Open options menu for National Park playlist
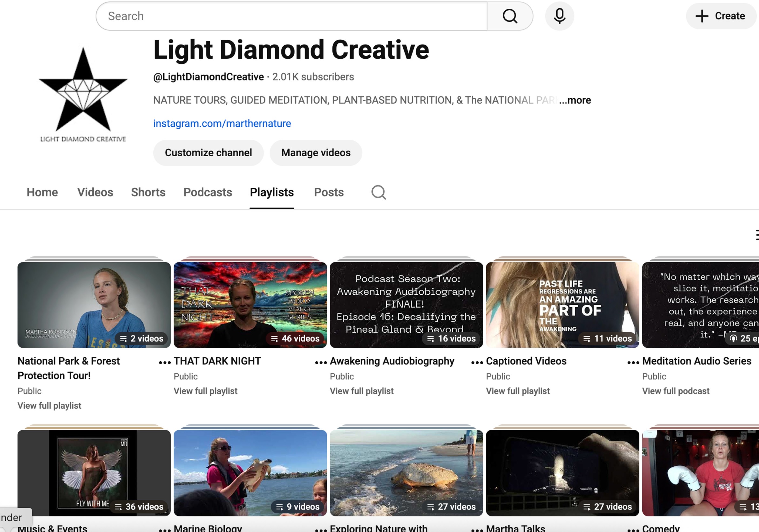Image resolution: width=759 pixels, height=532 pixels. click(165, 362)
